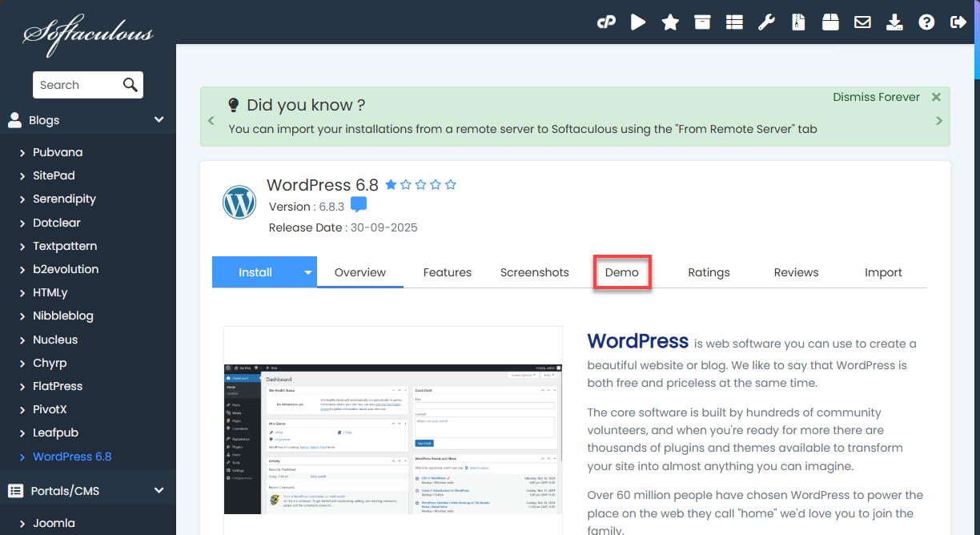Rate WordPress by clicking the fifth star

(x=451, y=185)
